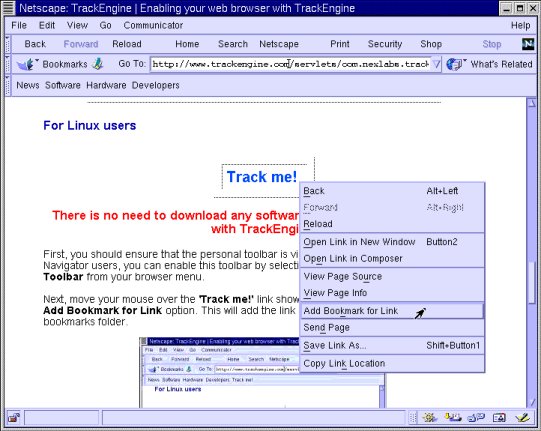Click the scrollbar down arrow
This screenshot has width=541, height=431.
532,402
